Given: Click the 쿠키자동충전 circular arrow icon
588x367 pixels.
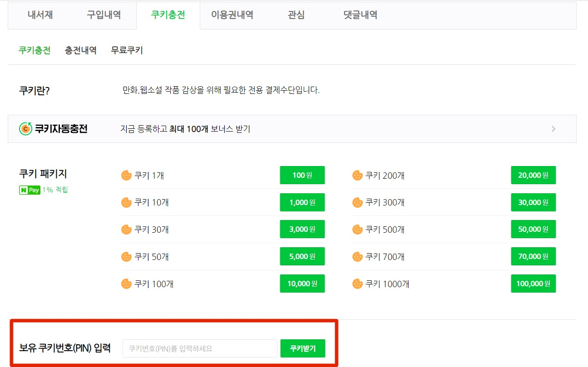Looking at the screenshot, I should pos(25,129).
